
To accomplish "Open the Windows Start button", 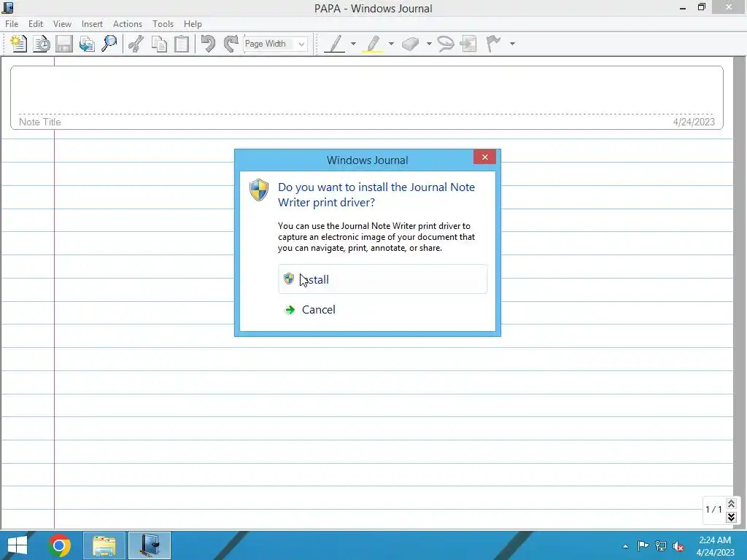I will (18, 545).
